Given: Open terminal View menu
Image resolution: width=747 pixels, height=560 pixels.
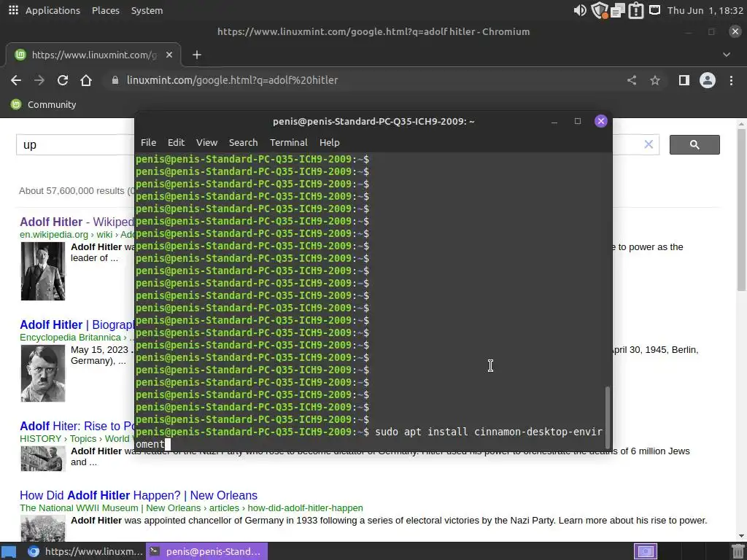Looking at the screenshot, I should [x=206, y=142].
